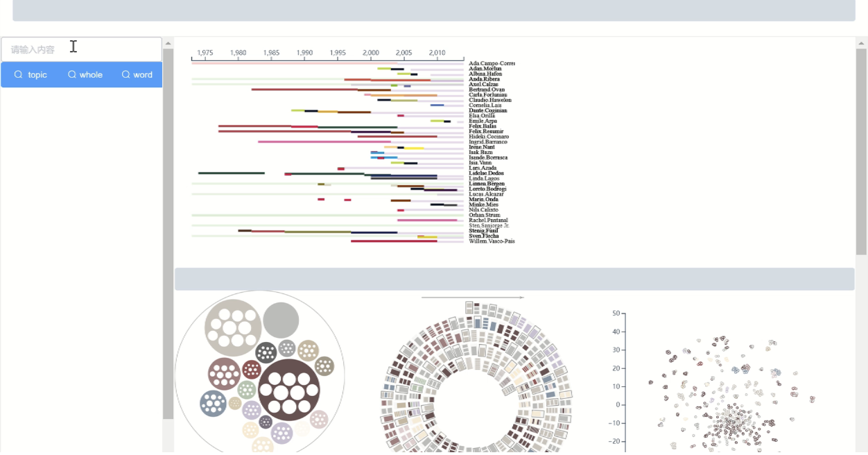Click the 50 tick on scatter plot axis

[616, 314]
